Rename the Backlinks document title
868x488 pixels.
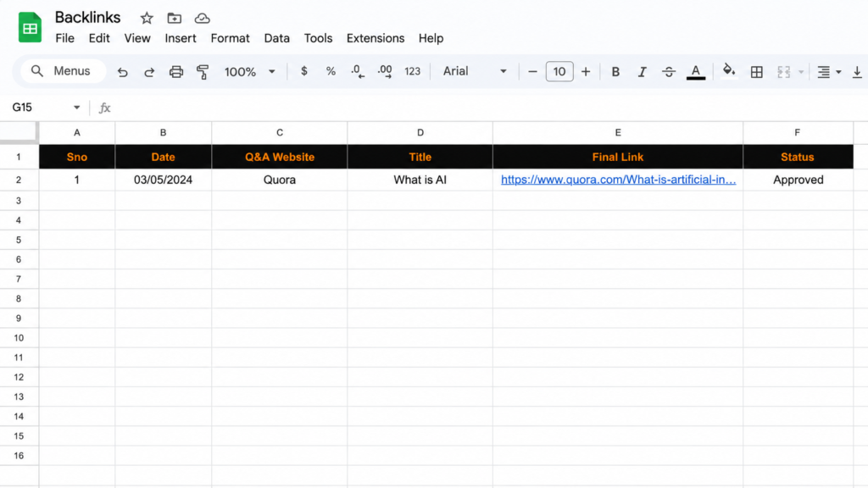click(87, 18)
